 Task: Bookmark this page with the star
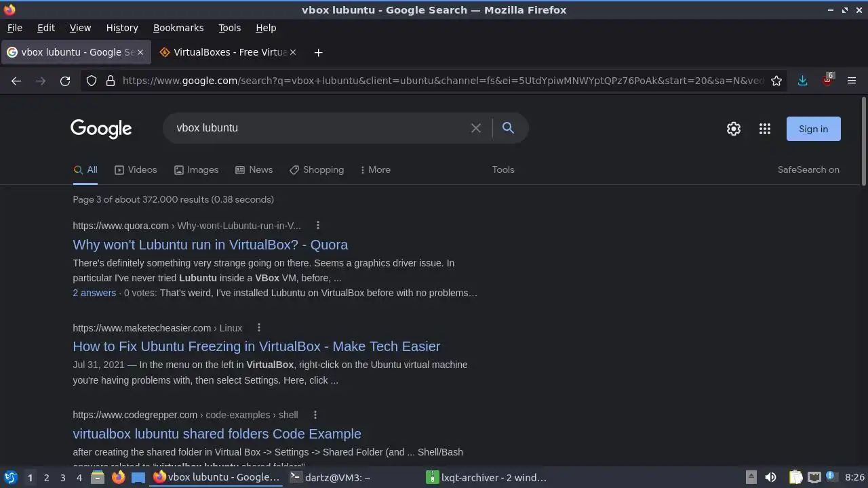point(776,81)
